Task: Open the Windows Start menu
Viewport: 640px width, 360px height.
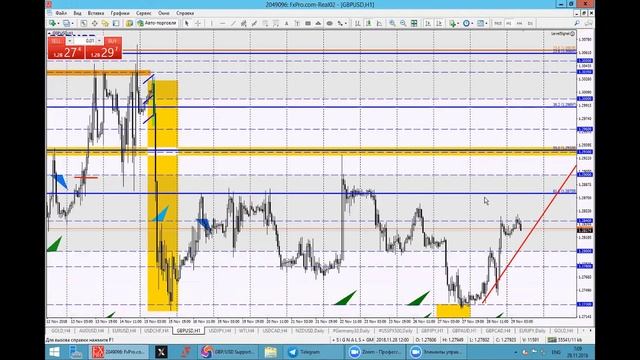Action: (x=54, y=351)
